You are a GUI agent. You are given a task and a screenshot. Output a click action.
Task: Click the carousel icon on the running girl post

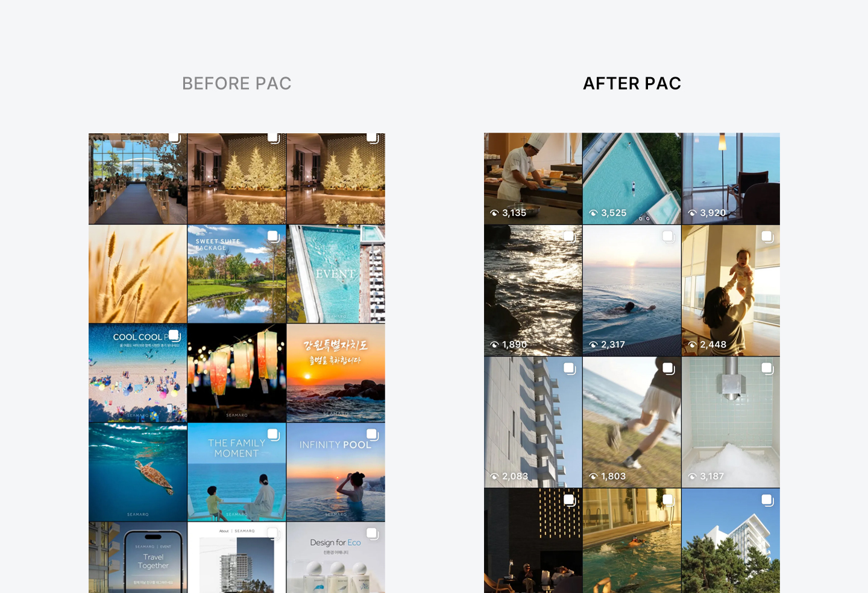click(668, 368)
